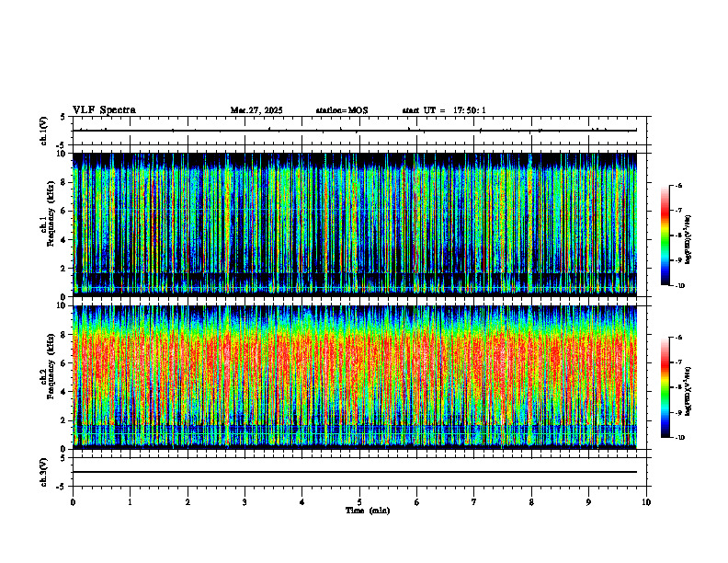Click the ch.1 colorbar '-6' scale value
This screenshot has width=728, height=563.
click(x=678, y=185)
